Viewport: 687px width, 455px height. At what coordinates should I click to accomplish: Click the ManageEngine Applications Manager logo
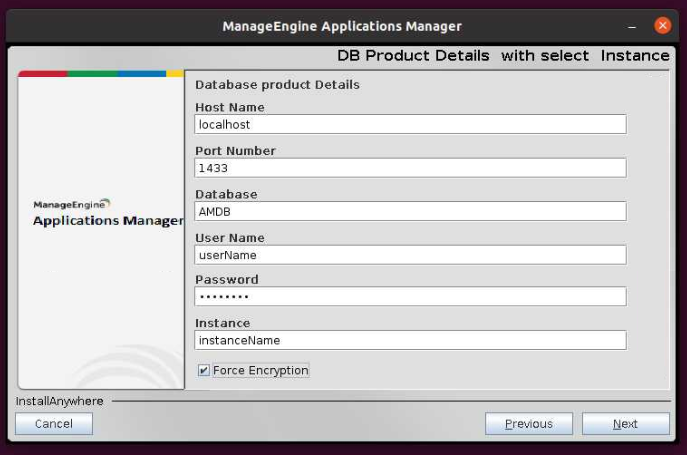pyautogui.click(x=106, y=213)
